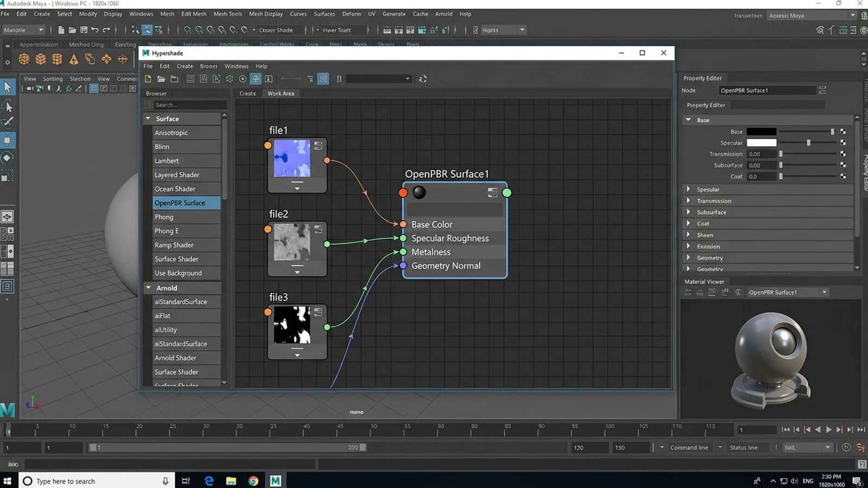
Task: Click the black Base color swatch
Action: click(761, 131)
